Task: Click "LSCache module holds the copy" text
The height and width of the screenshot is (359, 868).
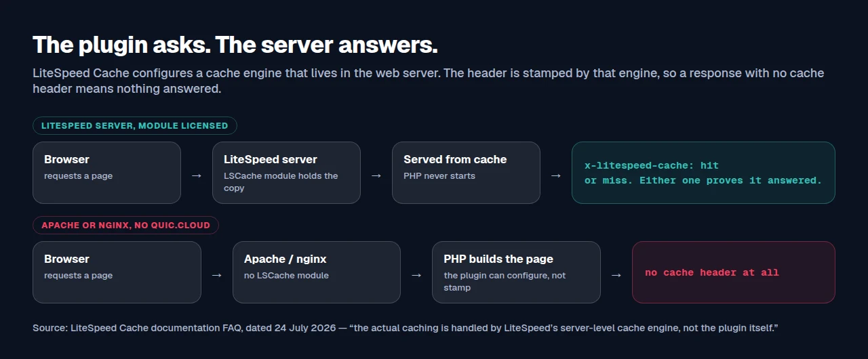Action: [281, 182]
